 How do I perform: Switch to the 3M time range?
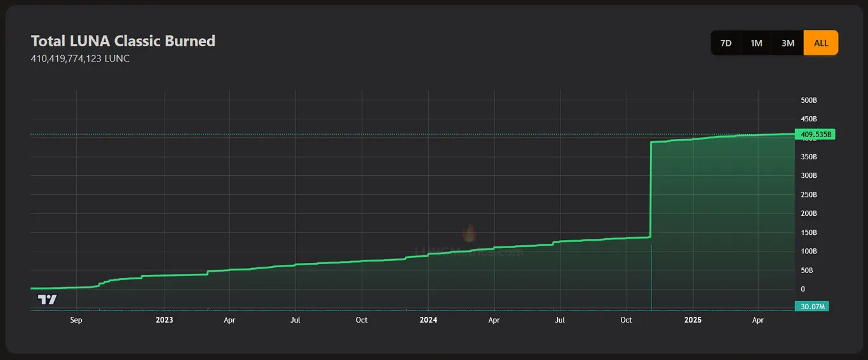click(x=788, y=43)
